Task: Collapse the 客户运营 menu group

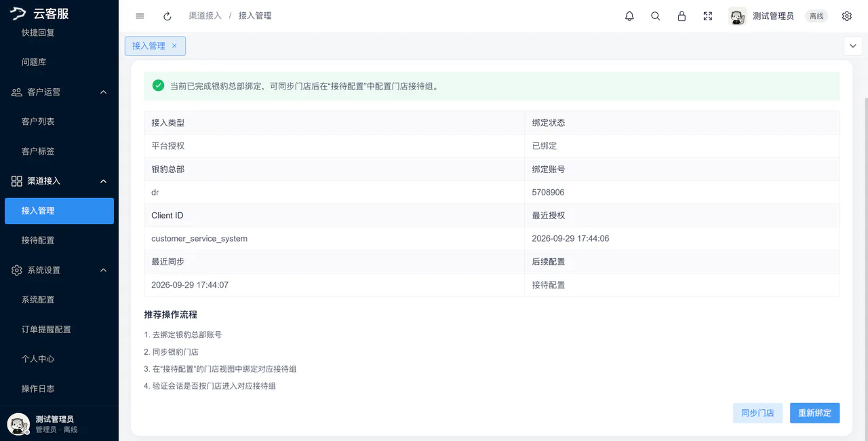Action: (103, 92)
